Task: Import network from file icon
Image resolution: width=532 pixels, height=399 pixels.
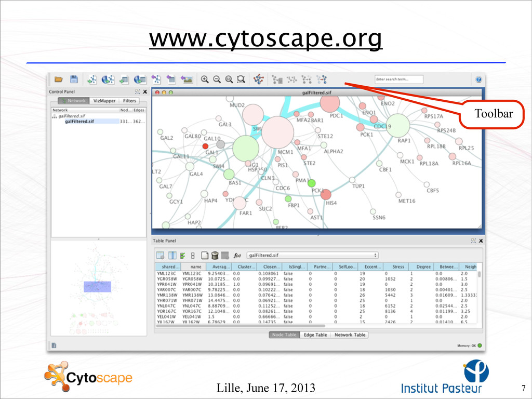Action: tap(92, 79)
